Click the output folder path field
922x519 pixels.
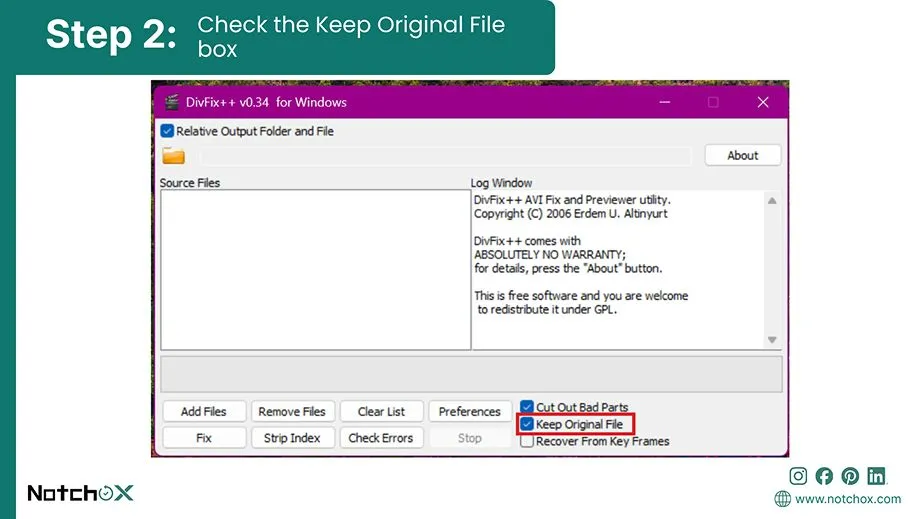pyautogui.click(x=445, y=156)
